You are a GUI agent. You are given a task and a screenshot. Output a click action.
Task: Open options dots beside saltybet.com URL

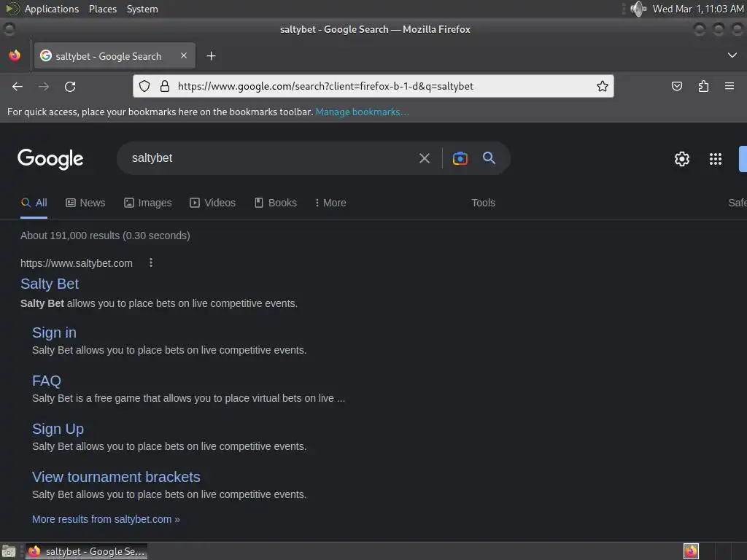click(151, 262)
